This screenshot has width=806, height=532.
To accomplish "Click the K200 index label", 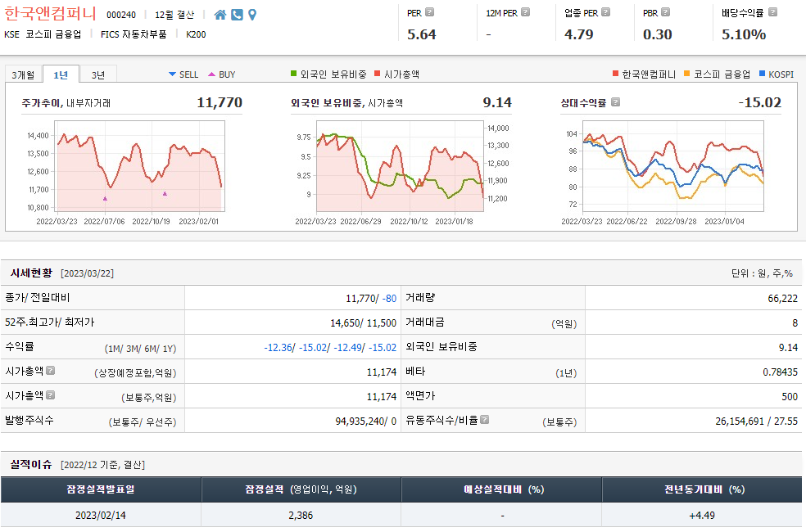I will tap(196, 34).
